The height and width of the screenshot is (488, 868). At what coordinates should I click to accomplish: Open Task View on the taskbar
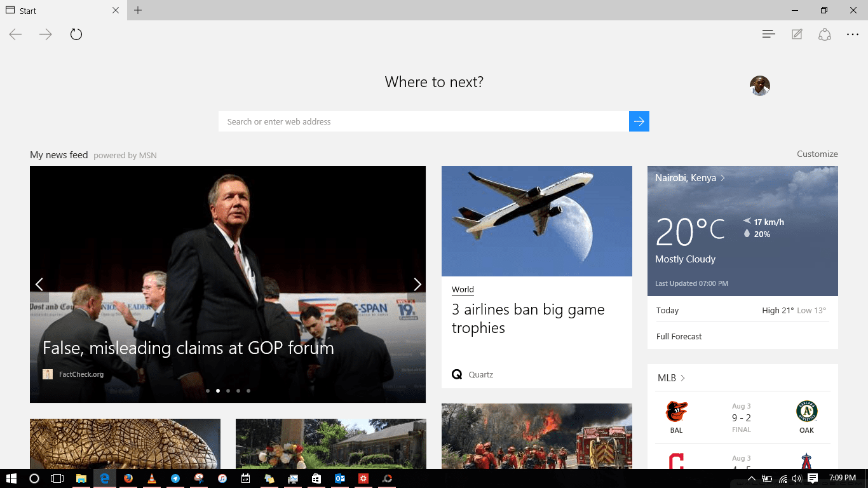point(57,478)
